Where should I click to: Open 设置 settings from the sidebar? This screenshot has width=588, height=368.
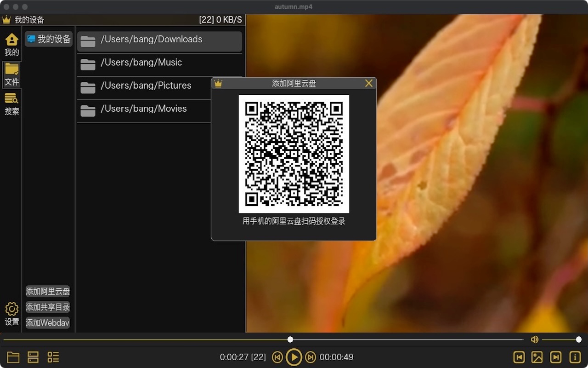[x=11, y=314]
